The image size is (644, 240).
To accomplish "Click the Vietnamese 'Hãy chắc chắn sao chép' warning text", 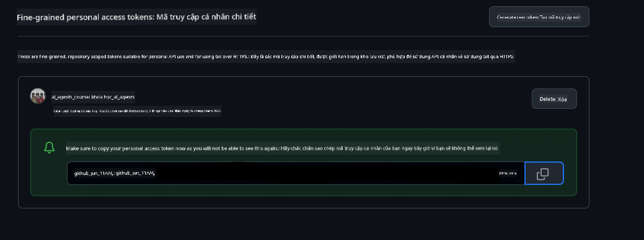I will coord(390,148).
